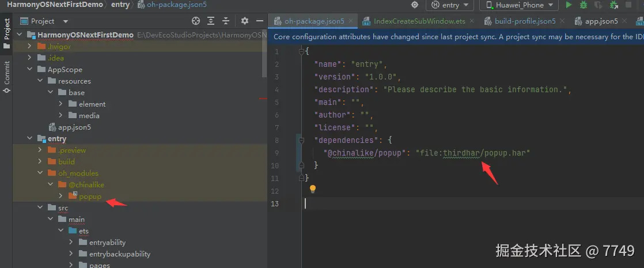Switch to app.json5 editor tab

(x=601, y=21)
